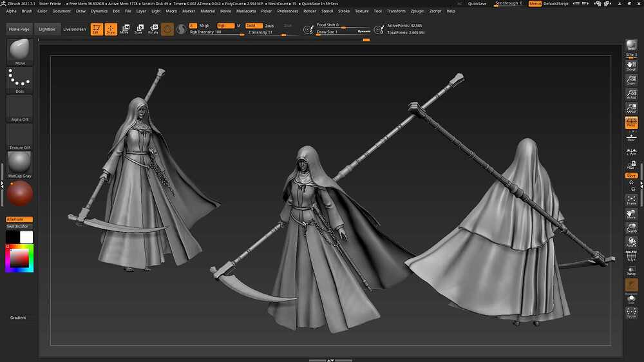Screen dimensions: 644x362
Task: Click the AAHalf icon
Action: pos(631,108)
